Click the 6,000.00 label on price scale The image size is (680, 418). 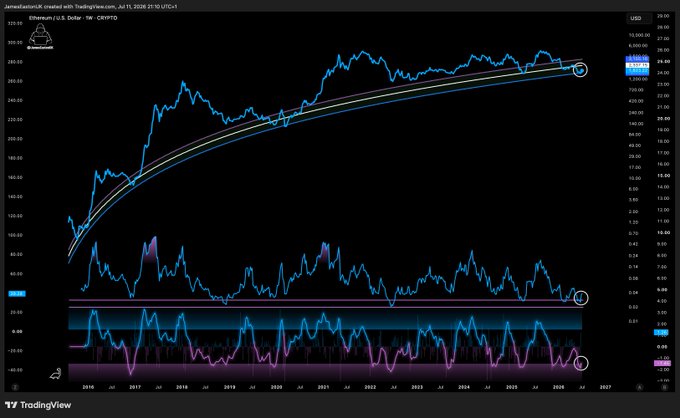click(x=639, y=46)
